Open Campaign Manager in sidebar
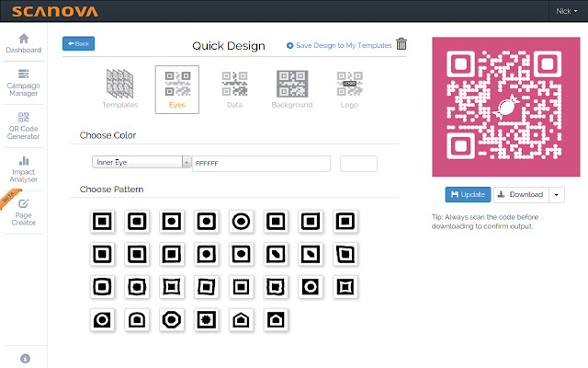Image resolution: width=588 pixels, height=368 pixels. click(24, 83)
